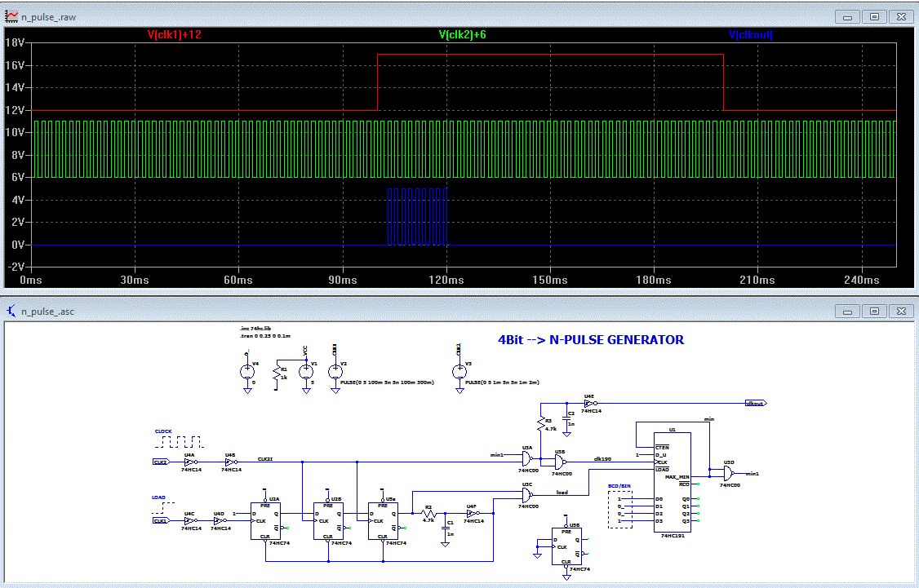
Task: Click the 74HC191 part label under U1
Action: coord(673,536)
